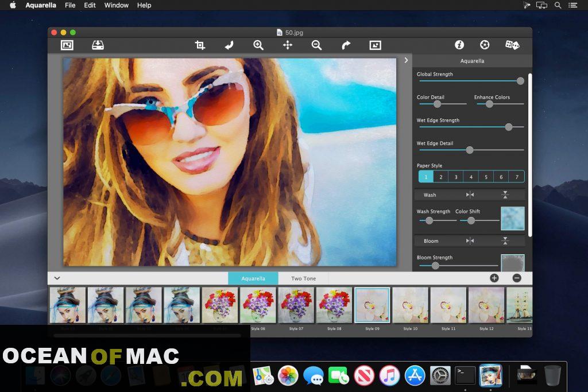This screenshot has width=588, height=392.
Task: Click the Wet Edge Detail slider handle
Action: tap(470, 150)
